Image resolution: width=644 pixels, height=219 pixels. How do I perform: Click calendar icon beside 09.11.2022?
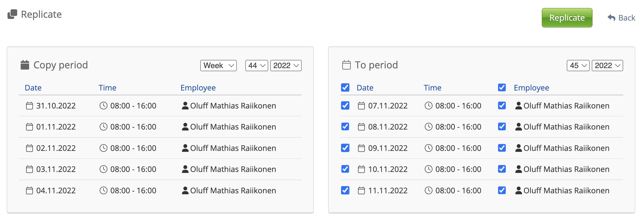[361, 148]
